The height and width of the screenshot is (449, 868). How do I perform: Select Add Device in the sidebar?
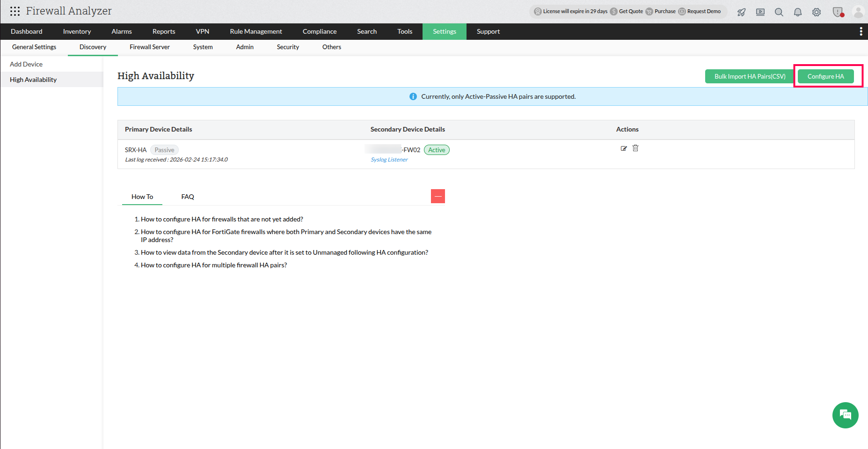[26, 64]
